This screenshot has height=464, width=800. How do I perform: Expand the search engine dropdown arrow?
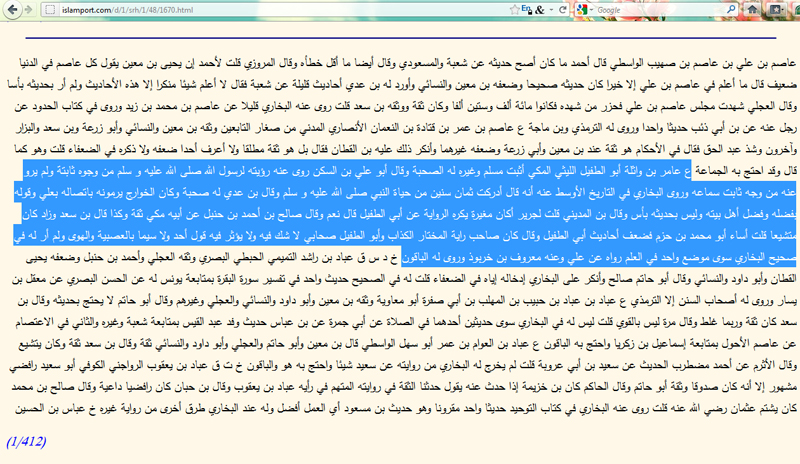tap(592, 10)
